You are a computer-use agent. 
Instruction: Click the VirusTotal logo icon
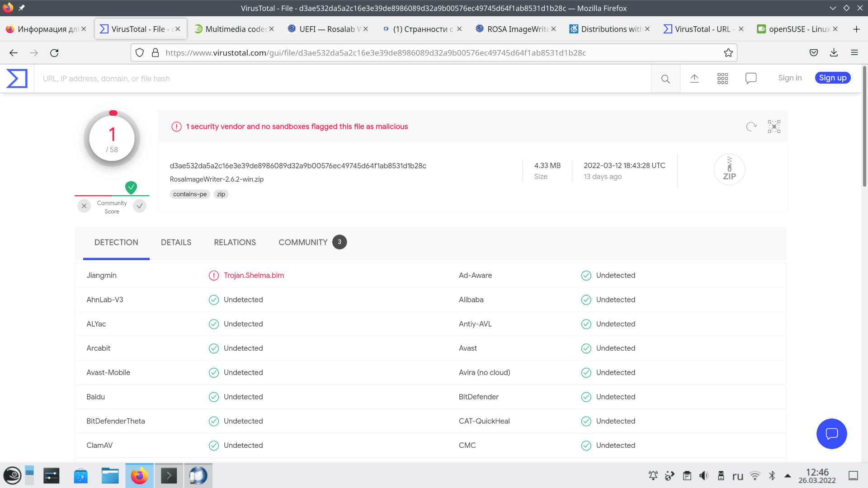[x=17, y=79]
